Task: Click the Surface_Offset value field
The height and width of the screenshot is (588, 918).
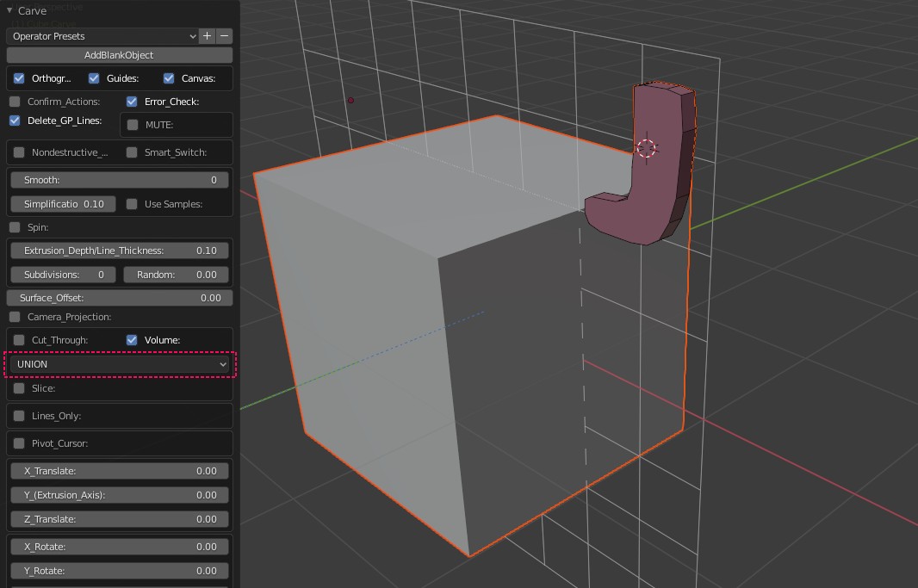Action: coord(120,298)
